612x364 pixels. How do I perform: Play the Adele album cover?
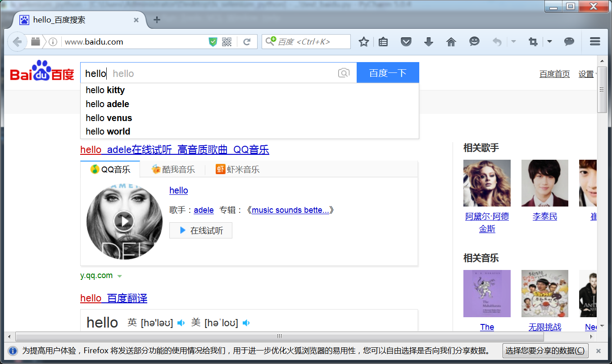click(124, 221)
